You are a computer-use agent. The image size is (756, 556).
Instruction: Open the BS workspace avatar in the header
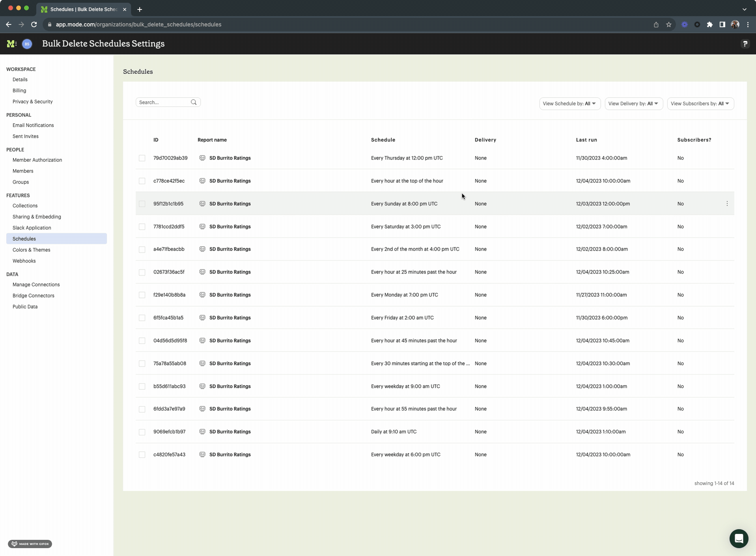[x=27, y=44]
